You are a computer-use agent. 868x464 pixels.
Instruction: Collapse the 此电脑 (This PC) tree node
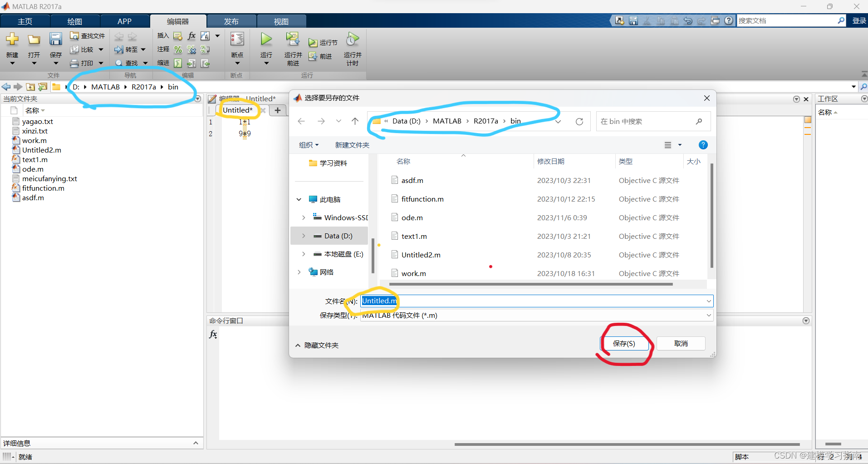point(299,199)
